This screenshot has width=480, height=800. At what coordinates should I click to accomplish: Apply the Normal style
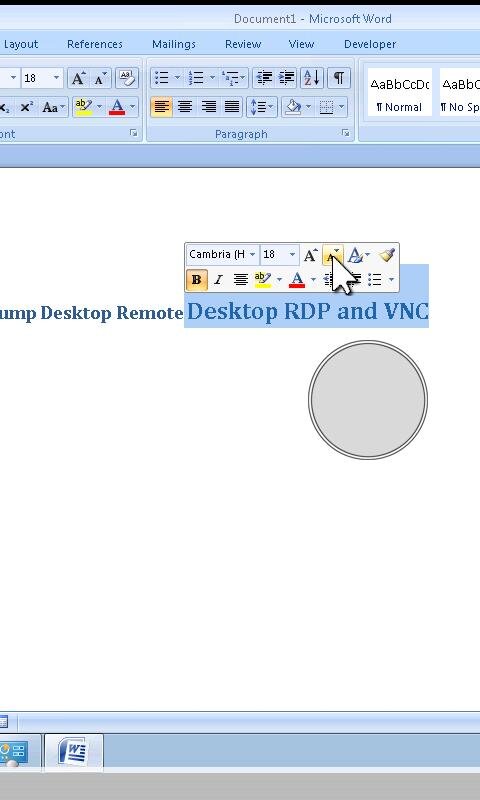399,92
